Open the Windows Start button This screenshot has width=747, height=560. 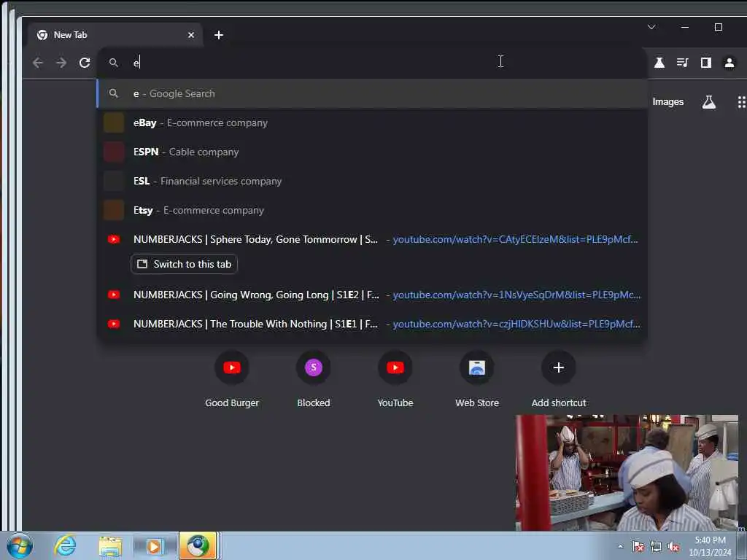click(x=20, y=545)
